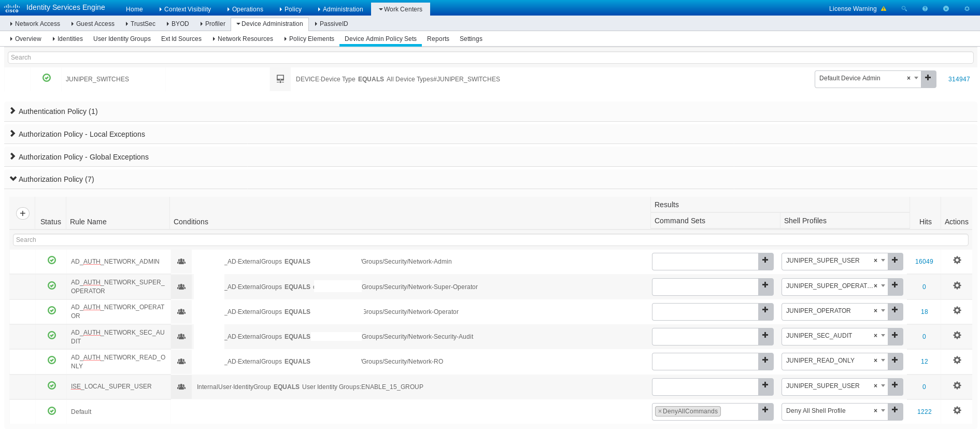
Task: Open actions gear for AD_AUTH_NETWORK_READ_ONLY rule
Action: point(957,360)
